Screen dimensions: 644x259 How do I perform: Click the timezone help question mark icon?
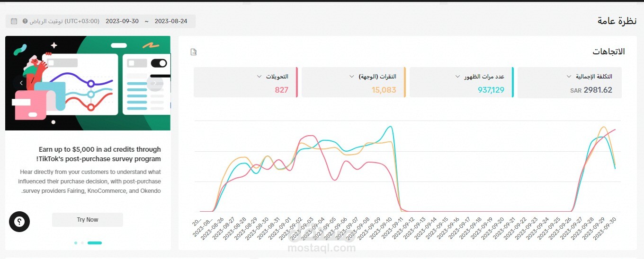tap(25, 21)
